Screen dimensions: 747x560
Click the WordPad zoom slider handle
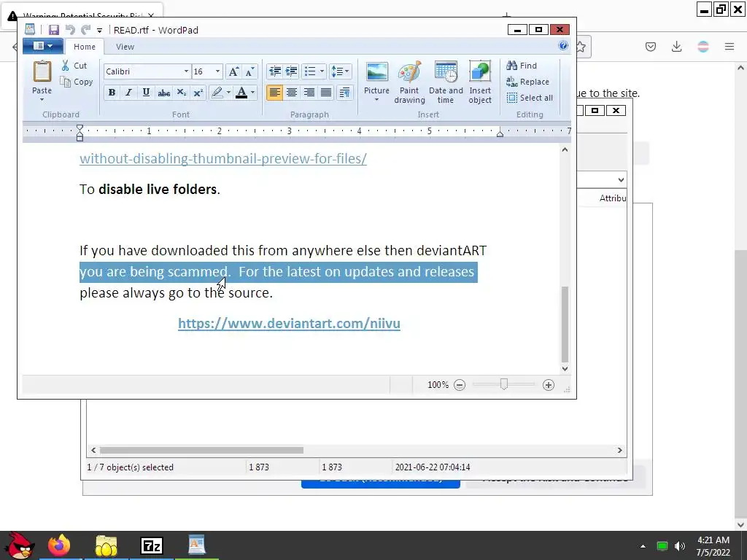504,384
